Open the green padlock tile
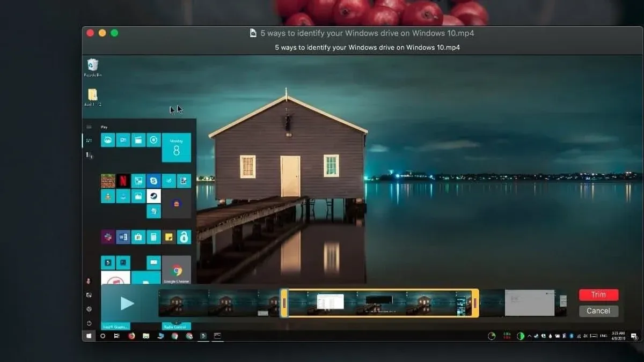This screenshot has height=362, width=644. [x=184, y=237]
